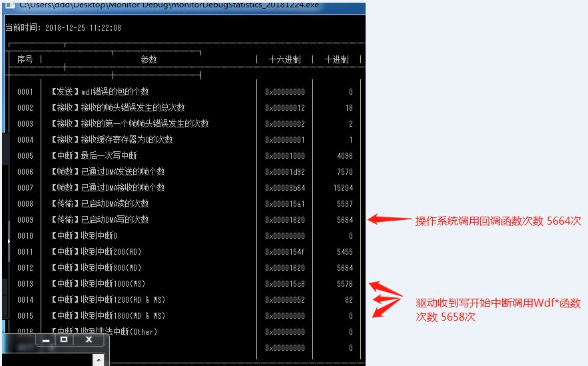Click 【中断】收到中断0 parameter
The height and width of the screenshot is (366, 588).
point(84,235)
